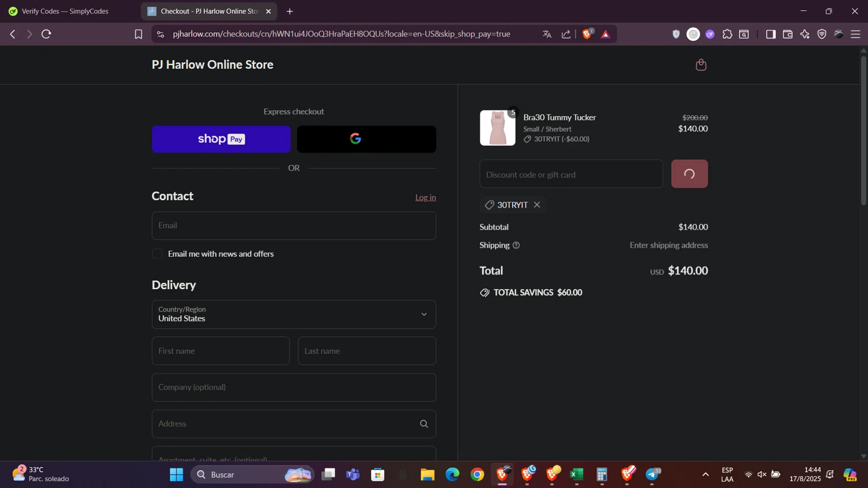Go back with browser back arrow
This screenshot has width=868, height=488.
tap(12, 34)
